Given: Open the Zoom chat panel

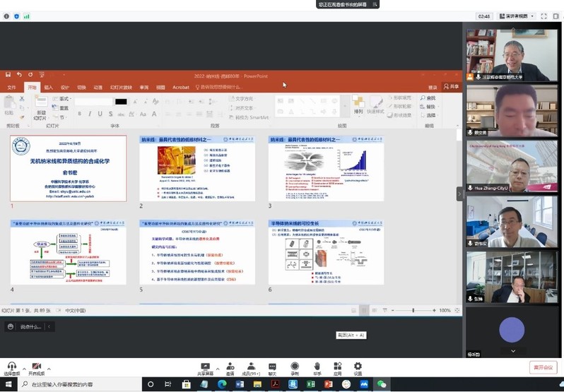Looking at the screenshot, I should pyautogui.click(x=272, y=367).
